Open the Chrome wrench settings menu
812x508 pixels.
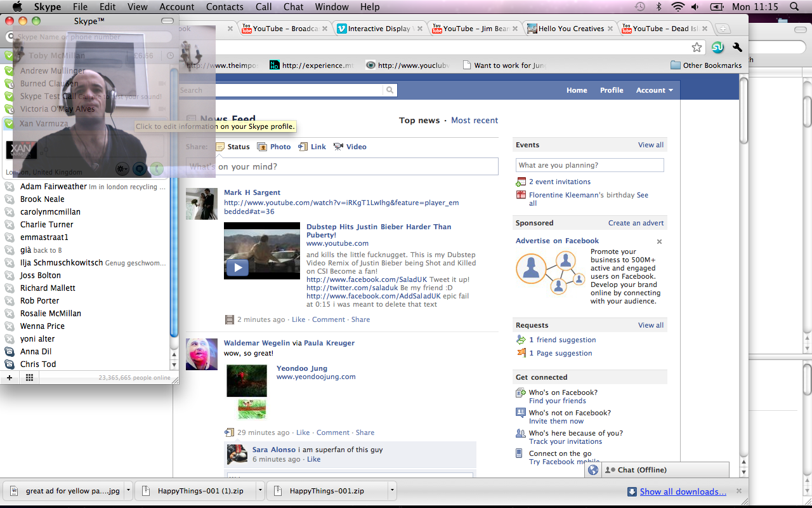pos(737,48)
